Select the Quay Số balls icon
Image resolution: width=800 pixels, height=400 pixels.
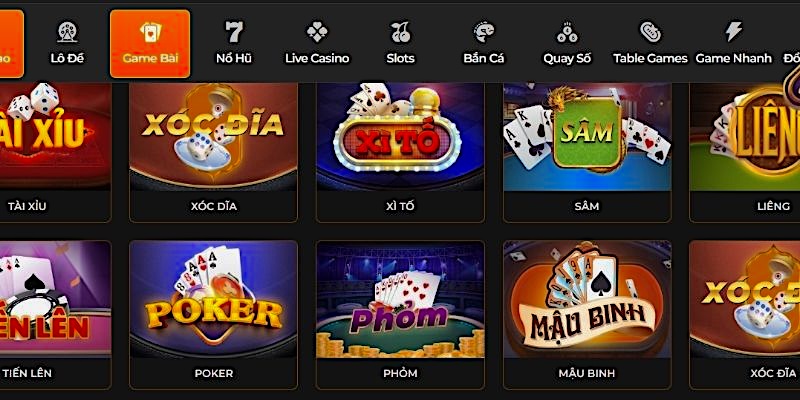coord(567,32)
